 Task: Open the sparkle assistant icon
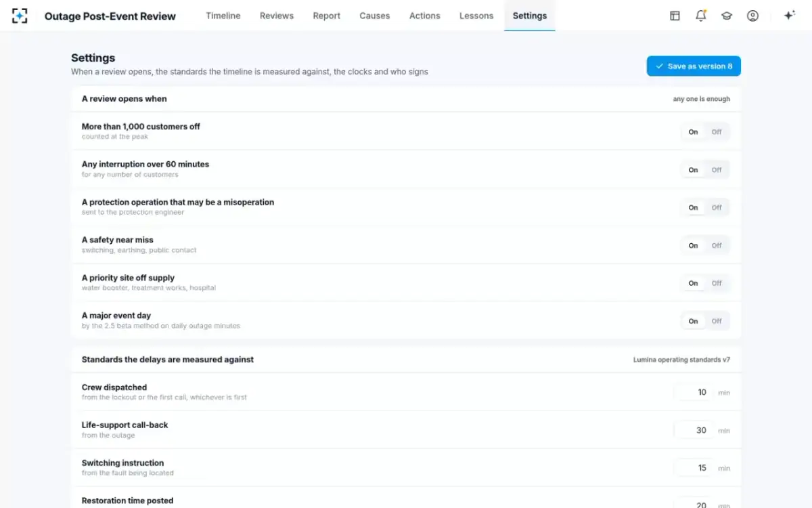(789, 16)
